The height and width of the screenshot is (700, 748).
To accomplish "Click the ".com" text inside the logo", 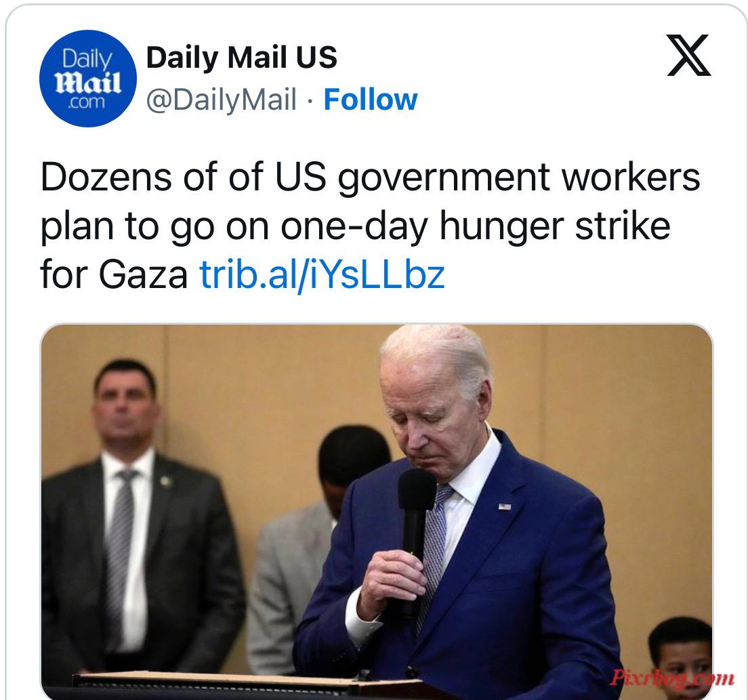I will (x=86, y=102).
